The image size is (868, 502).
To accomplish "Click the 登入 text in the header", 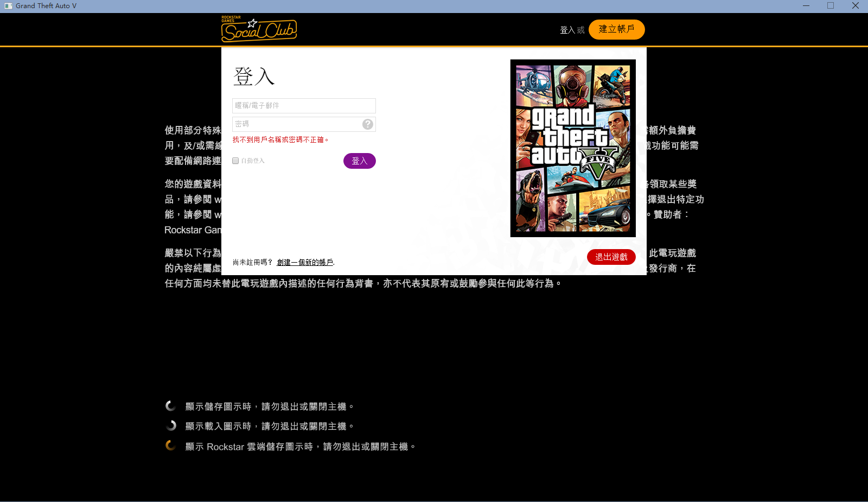I will point(567,30).
